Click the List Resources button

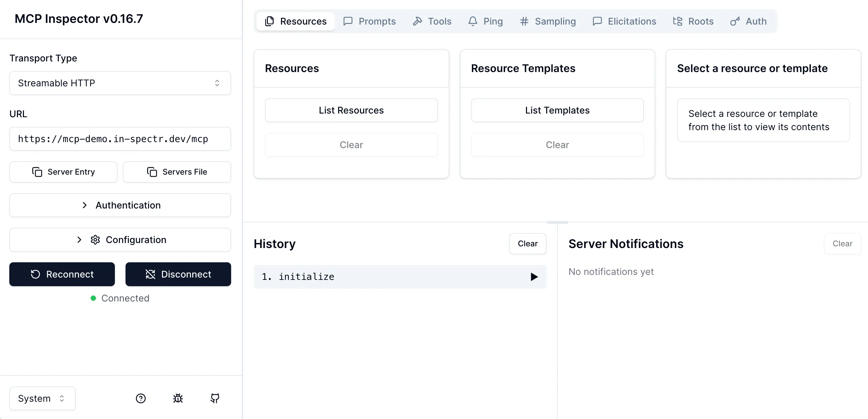coord(351,110)
